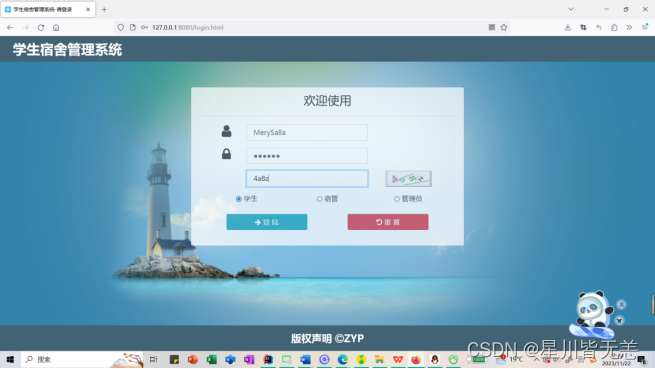The width and height of the screenshot is (655, 369).
Task: Open the Excel taskbar icon
Action: point(211,359)
